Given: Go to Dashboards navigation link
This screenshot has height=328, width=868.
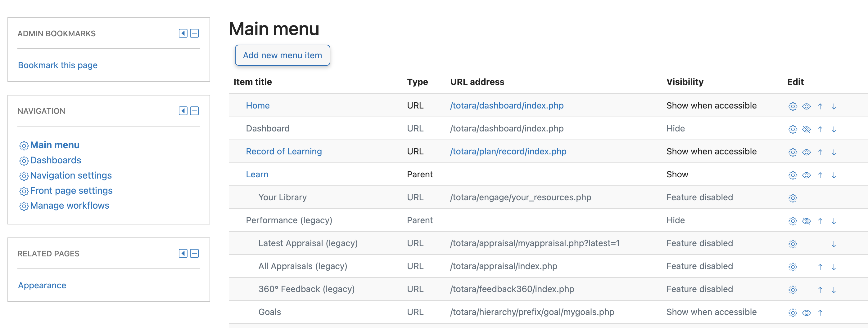Looking at the screenshot, I should tap(55, 160).
